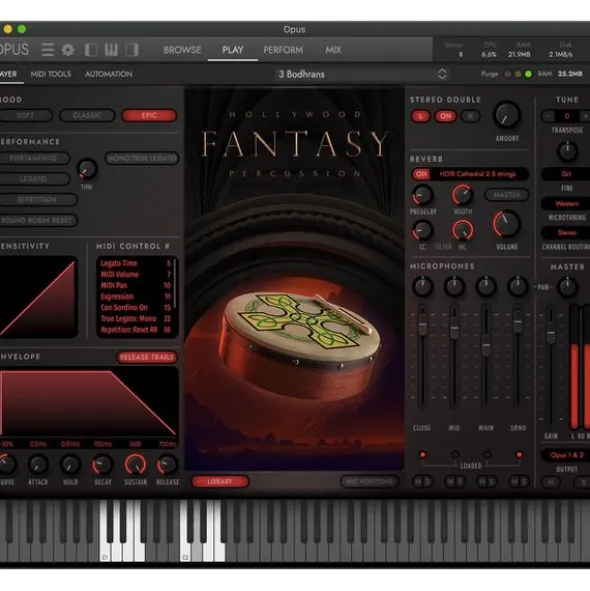The image size is (590, 591).
Task: Open the Oct fine tune dropdown
Action: [566, 174]
